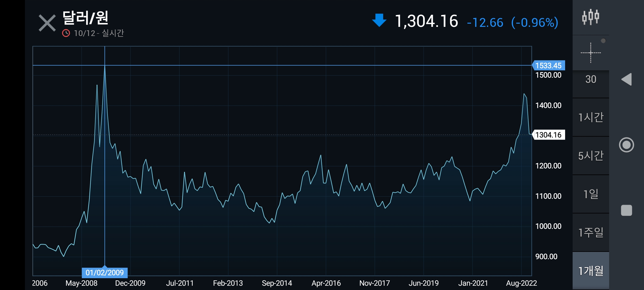Tap the blue down arrow price indicator
644x290 pixels.
coord(379,20)
